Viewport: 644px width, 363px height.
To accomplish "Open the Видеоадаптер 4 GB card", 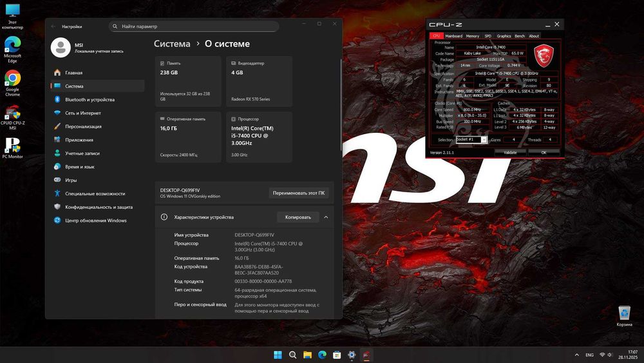I will click(259, 82).
